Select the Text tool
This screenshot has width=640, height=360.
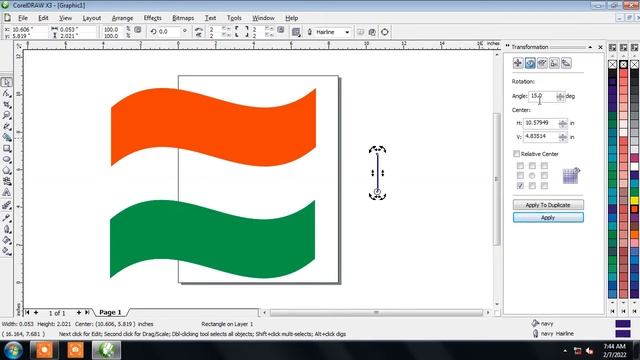(7, 192)
